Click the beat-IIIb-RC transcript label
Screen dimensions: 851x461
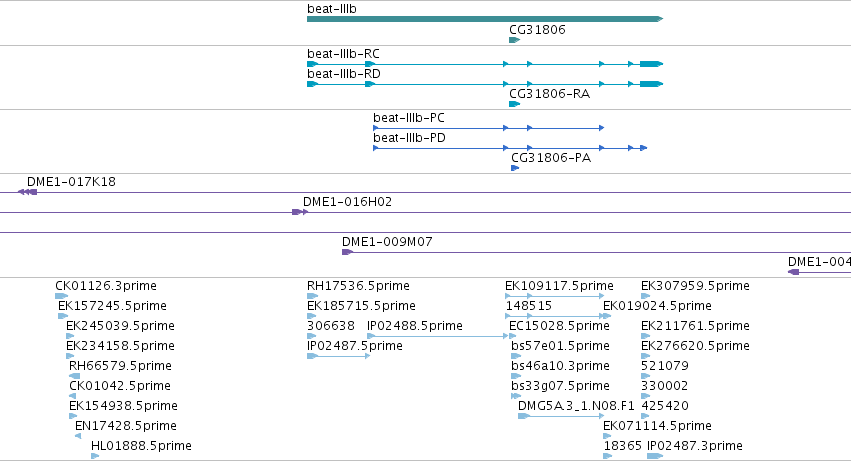coord(344,54)
